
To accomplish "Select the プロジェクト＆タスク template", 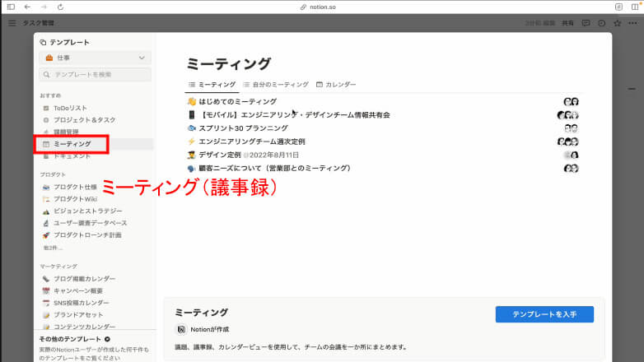I will pyautogui.click(x=84, y=120).
